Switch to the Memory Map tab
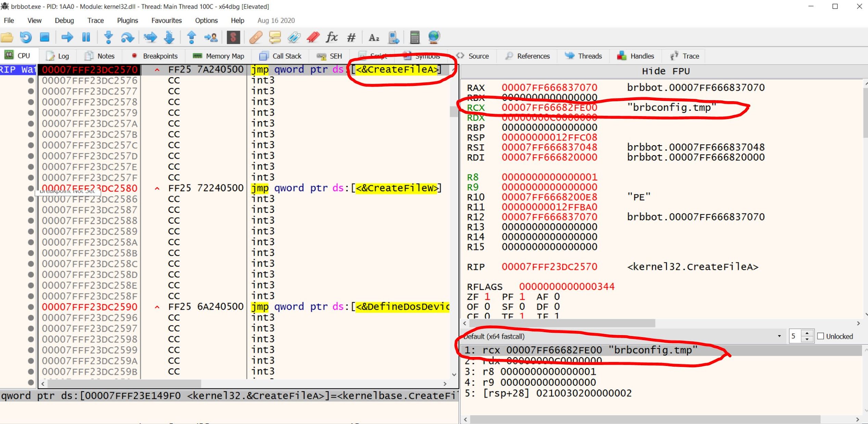Viewport: 868px width, 424px height. pos(218,56)
